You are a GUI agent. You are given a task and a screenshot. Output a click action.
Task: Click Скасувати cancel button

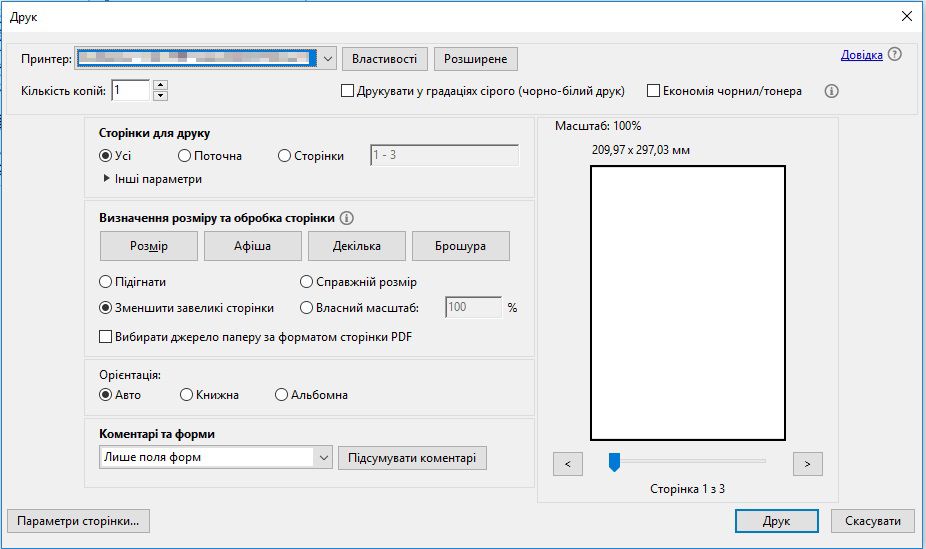873,521
